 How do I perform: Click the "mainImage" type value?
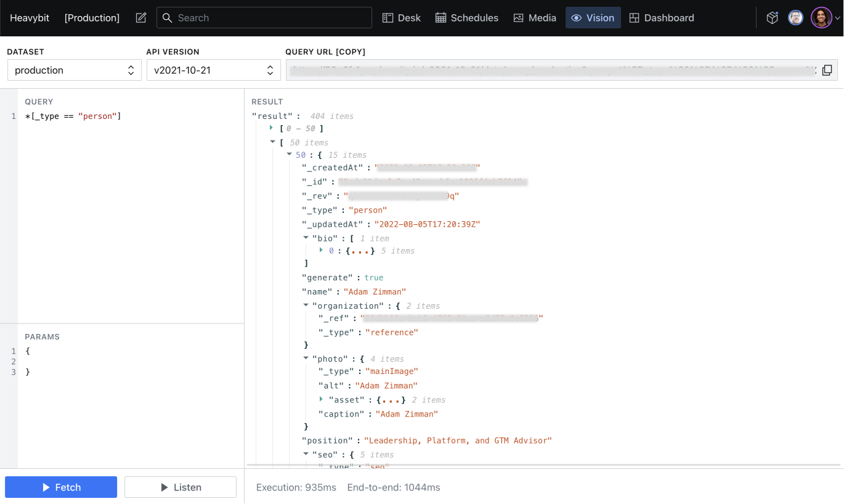click(x=392, y=371)
